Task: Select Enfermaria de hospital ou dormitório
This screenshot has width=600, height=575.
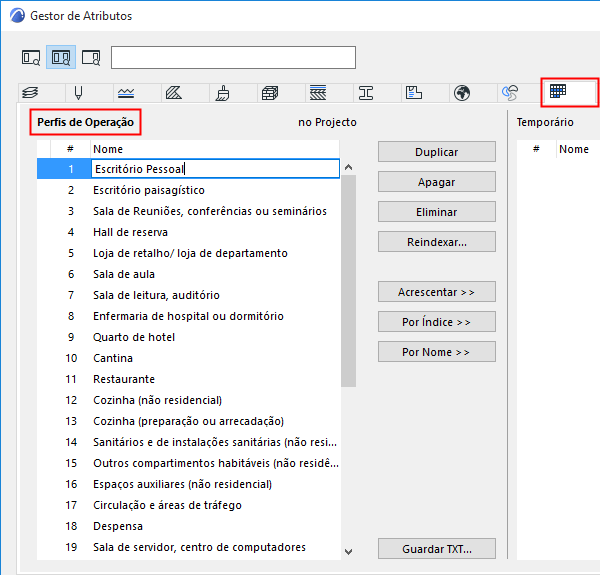Action: click(188, 316)
